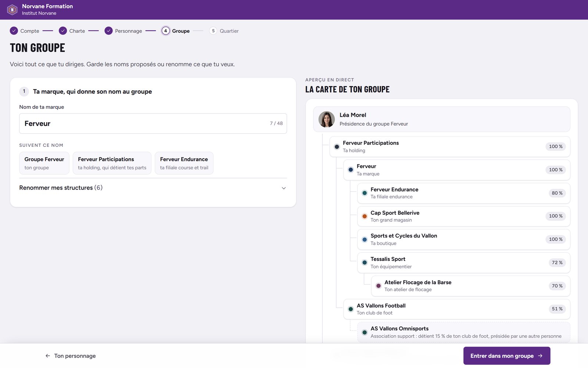Select the Ferveur Participations holding chip
Screen dimensions: 588x368
click(112, 163)
